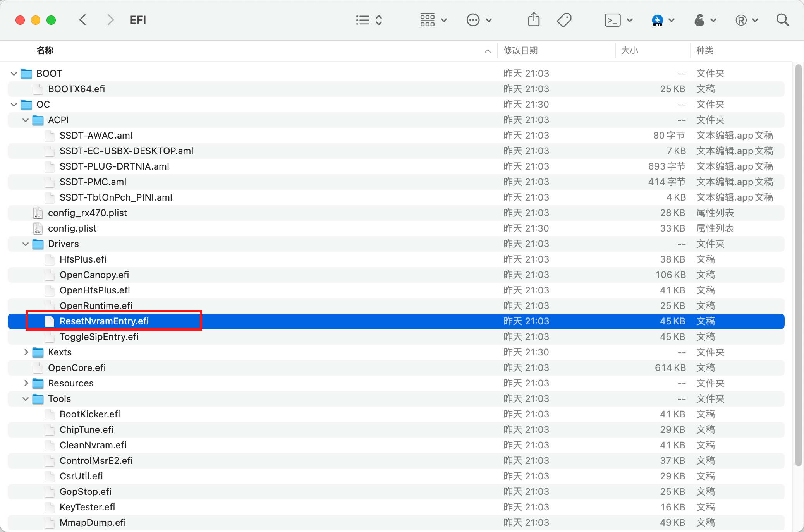Viewport: 804px width, 532px height.
Task: Select SSDT-TbtOnPch_PINI.aml file
Action: tap(396, 197)
